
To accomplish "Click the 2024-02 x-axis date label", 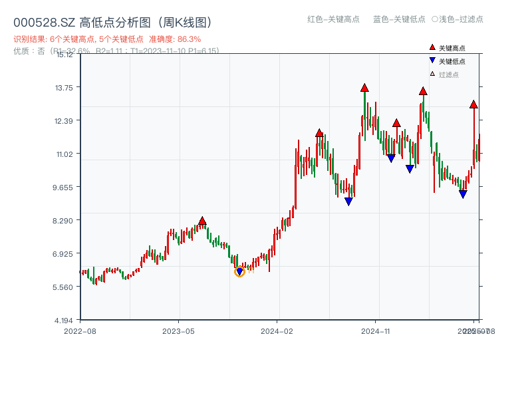I will click(277, 331).
